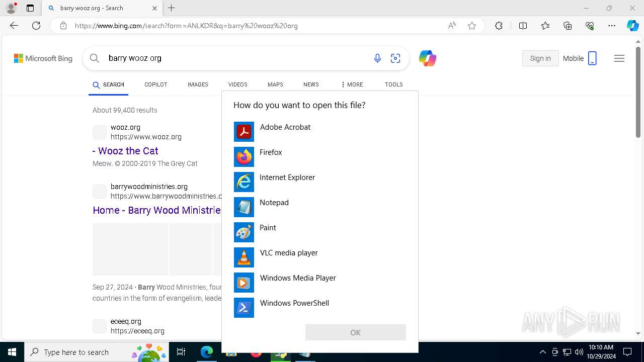Click Read aloud icon in address bar

pos(452,26)
